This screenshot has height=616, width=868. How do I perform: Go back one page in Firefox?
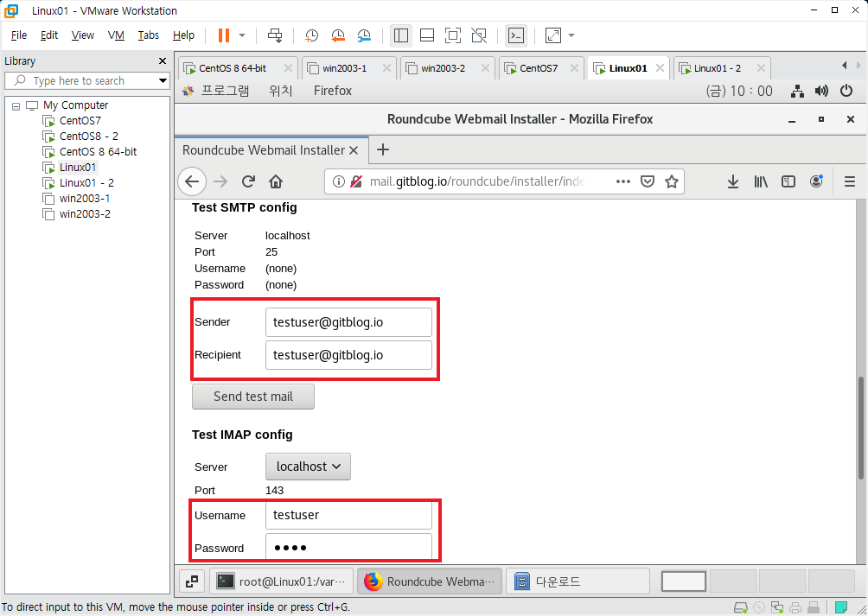[192, 181]
